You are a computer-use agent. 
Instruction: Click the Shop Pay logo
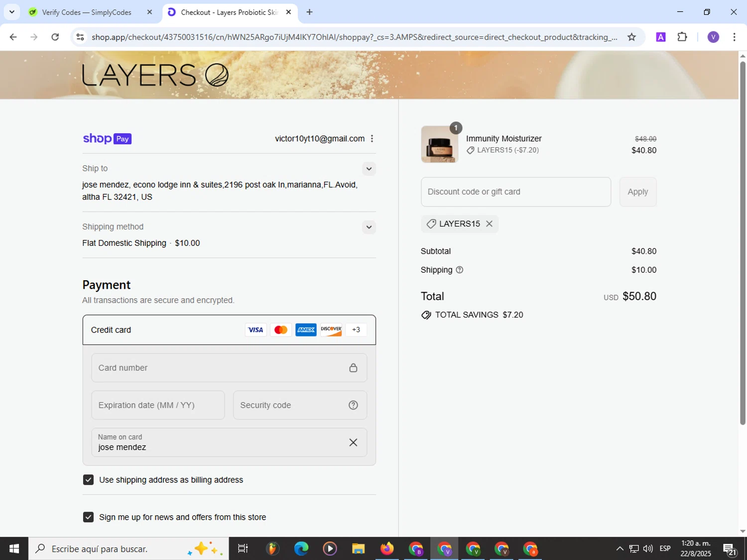click(107, 139)
